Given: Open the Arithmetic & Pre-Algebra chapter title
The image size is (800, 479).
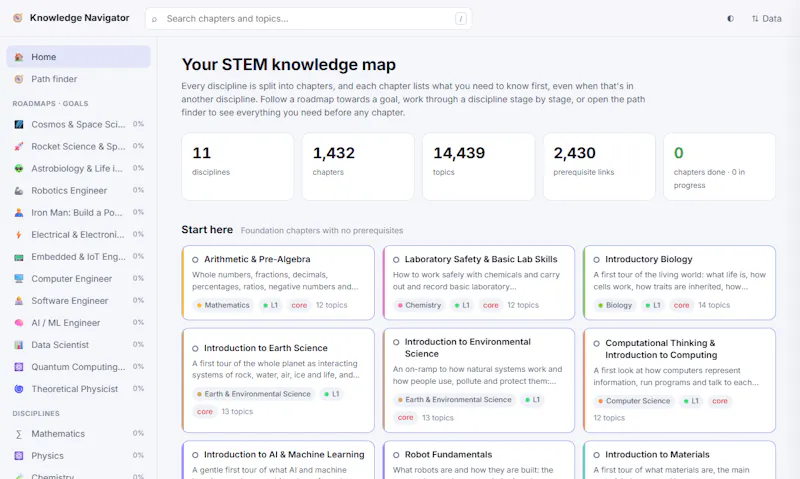Looking at the screenshot, I should pos(257,259).
